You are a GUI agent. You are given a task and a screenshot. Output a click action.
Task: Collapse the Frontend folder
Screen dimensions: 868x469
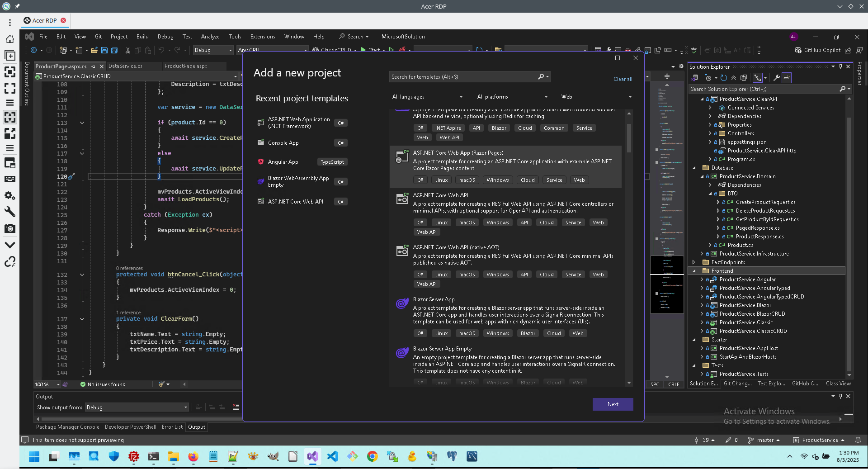pyautogui.click(x=693, y=271)
